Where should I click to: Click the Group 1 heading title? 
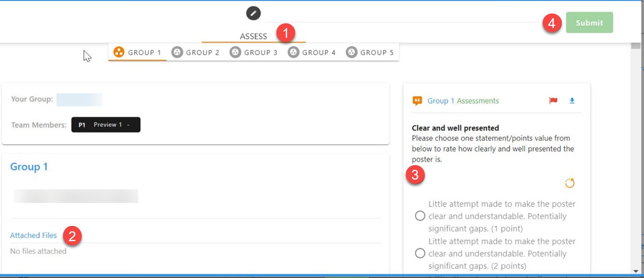pyautogui.click(x=29, y=167)
